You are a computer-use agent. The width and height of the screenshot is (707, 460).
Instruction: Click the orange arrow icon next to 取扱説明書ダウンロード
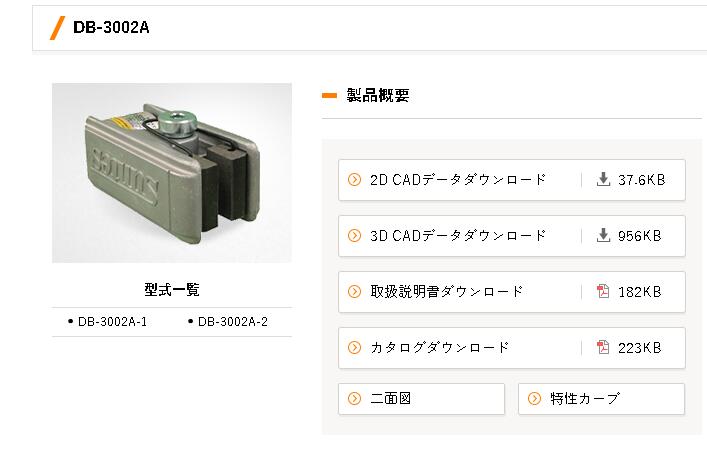pos(354,292)
